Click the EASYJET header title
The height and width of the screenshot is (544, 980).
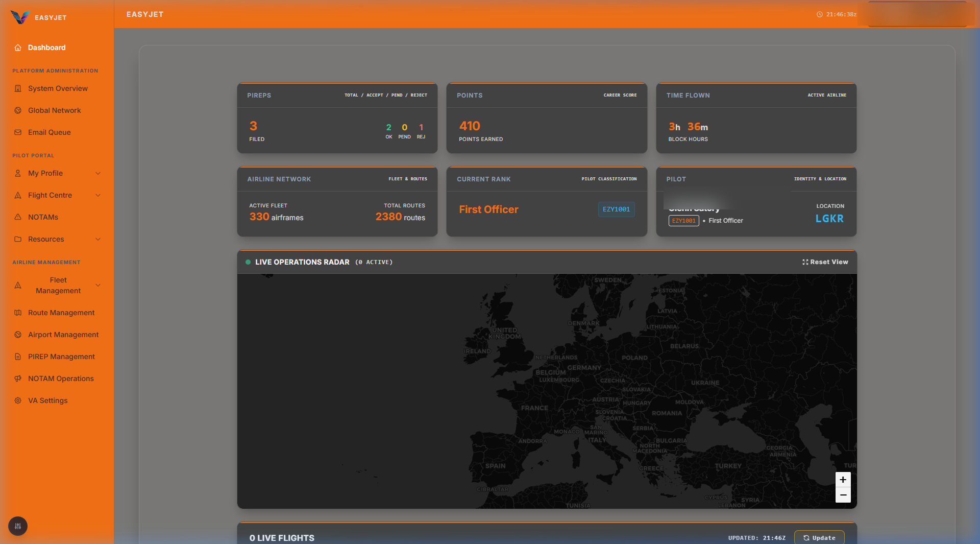(x=145, y=14)
